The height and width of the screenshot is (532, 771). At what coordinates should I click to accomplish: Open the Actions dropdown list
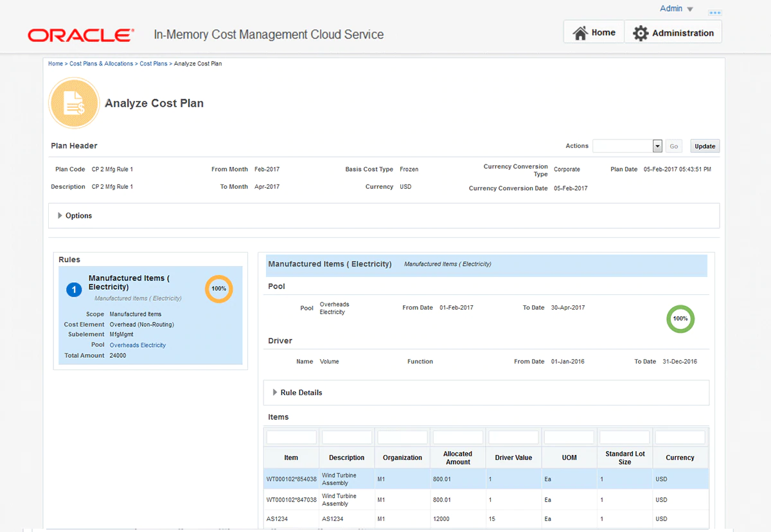pyautogui.click(x=657, y=146)
